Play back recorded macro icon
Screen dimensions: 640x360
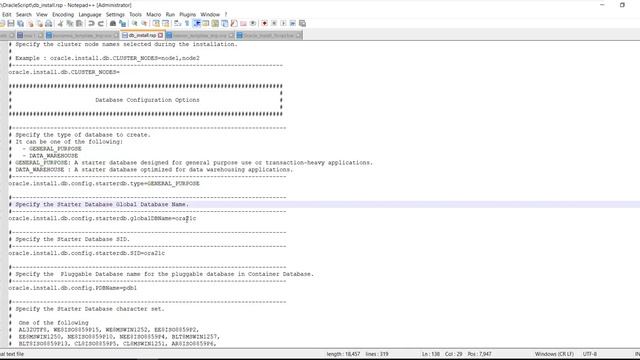pos(283,23)
